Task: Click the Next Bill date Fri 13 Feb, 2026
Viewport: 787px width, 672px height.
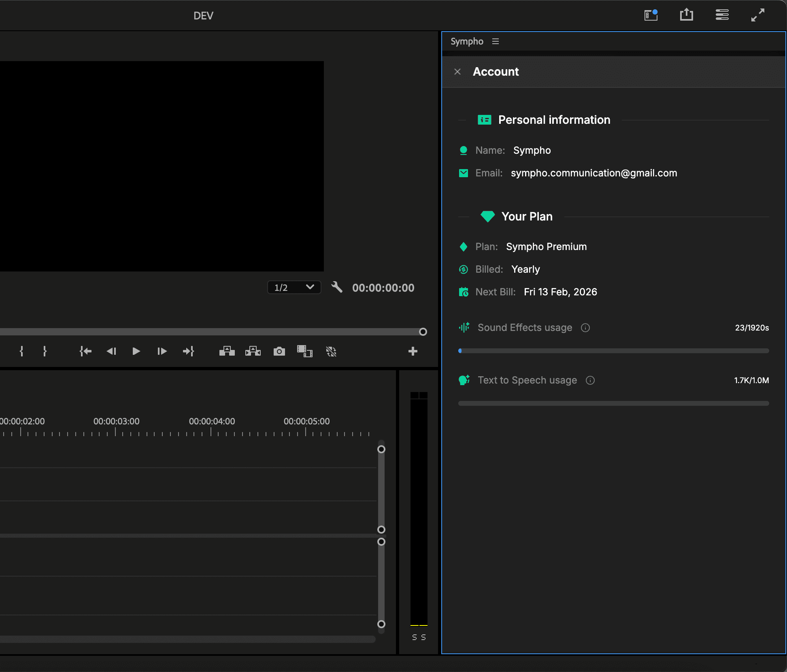Action: [561, 292]
